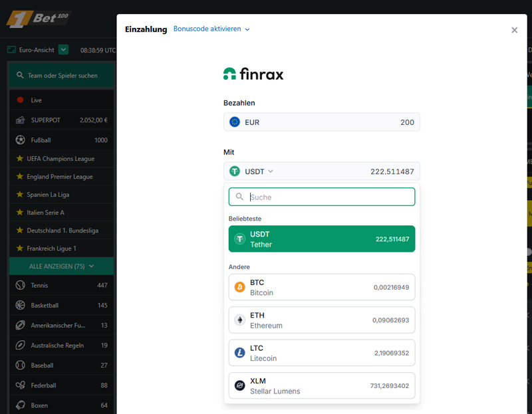The height and width of the screenshot is (414, 532).
Task: Click the star beside England Premier League
Action: point(20,176)
